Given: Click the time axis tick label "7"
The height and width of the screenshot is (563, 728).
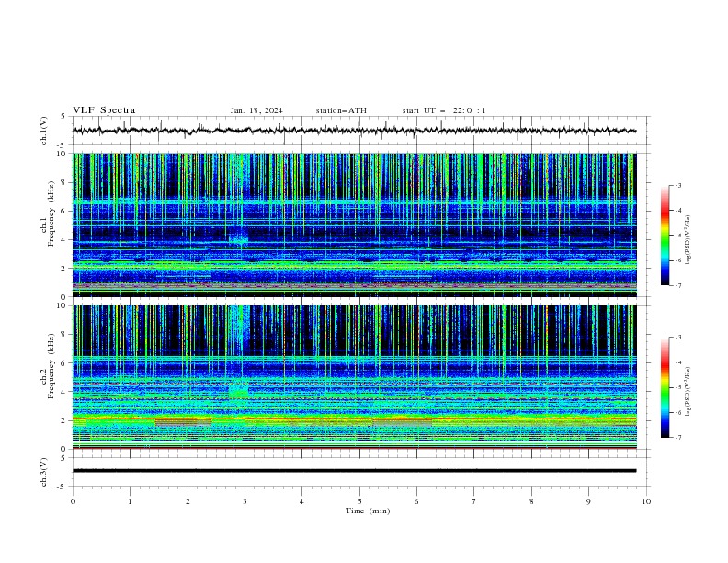Looking at the screenshot, I should pyautogui.click(x=474, y=501).
